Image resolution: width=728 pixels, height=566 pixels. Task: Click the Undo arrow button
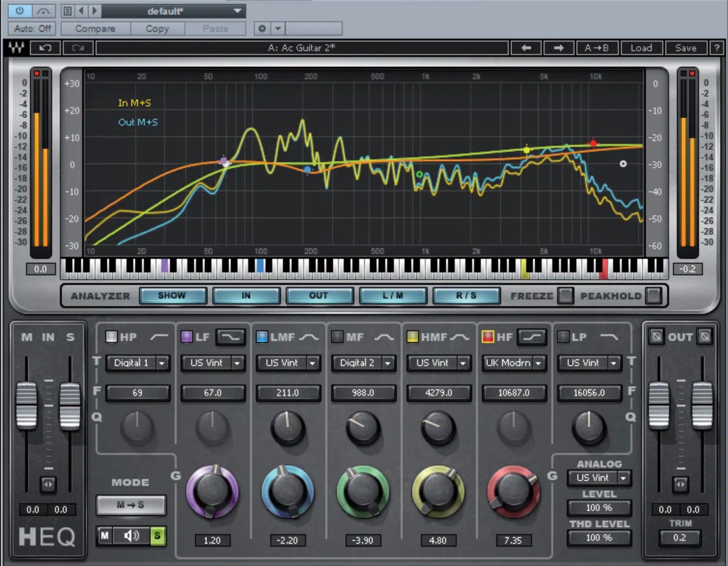pos(45,48)
